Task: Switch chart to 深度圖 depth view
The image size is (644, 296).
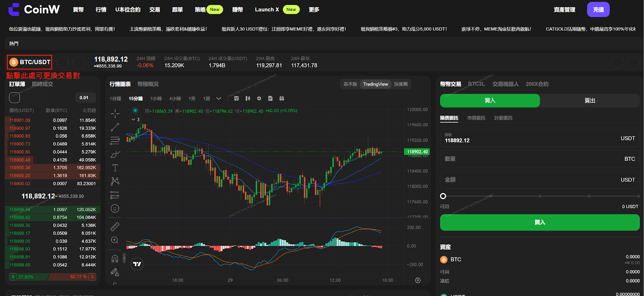Action: (401, 84)
